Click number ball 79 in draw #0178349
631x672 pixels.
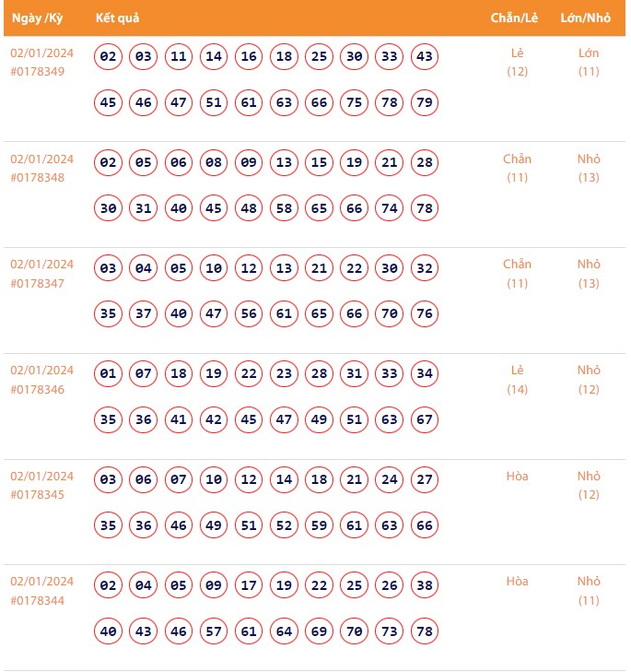[x=425, y=102]
